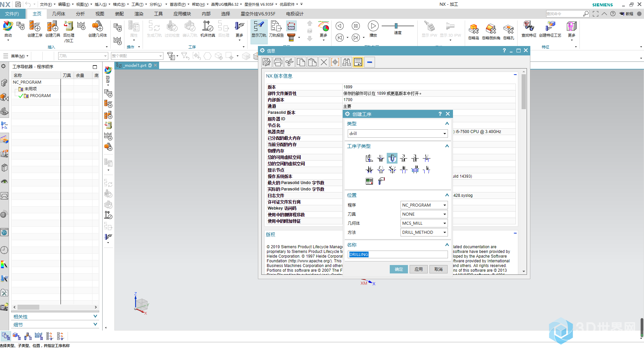The width and height of the screenshot is (644, 349).
Task: Click the 确定 button
Action: click(399, 269)
